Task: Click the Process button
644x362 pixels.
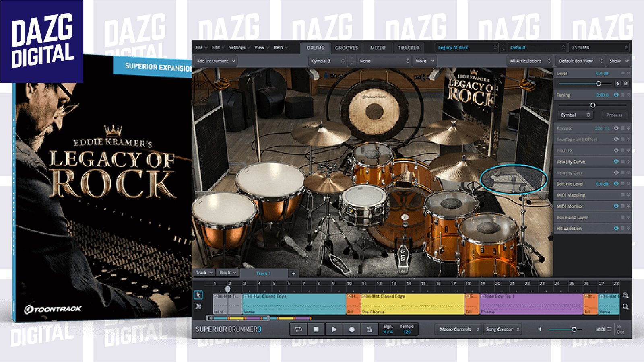Action: 614,115
